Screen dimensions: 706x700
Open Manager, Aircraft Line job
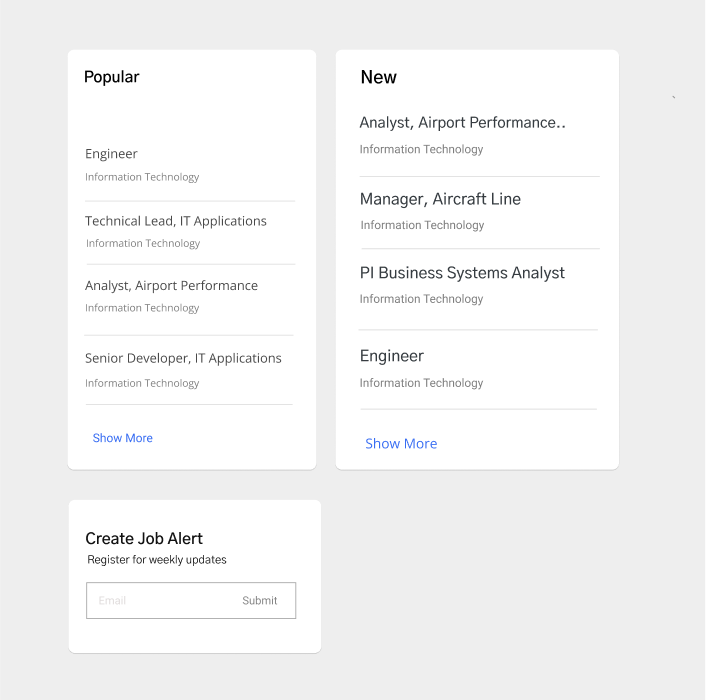(x=440, y=199)
